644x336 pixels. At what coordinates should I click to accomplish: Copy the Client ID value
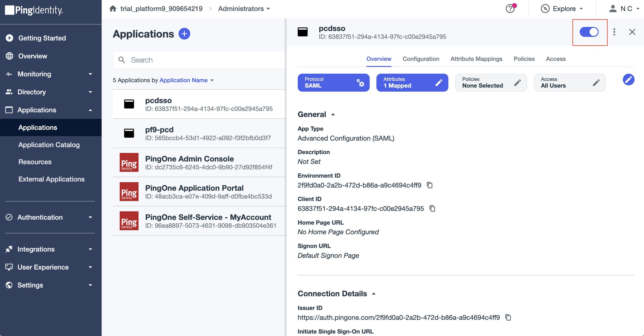432,209
